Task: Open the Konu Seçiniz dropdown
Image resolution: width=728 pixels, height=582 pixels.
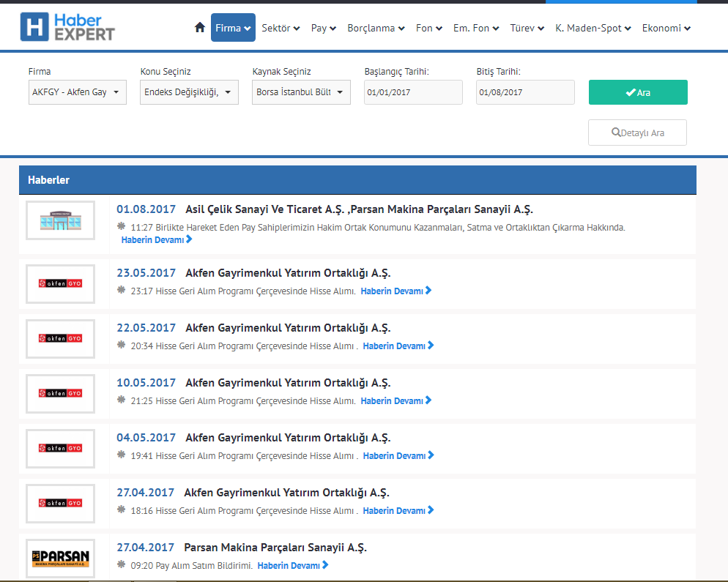Action: 190,92
